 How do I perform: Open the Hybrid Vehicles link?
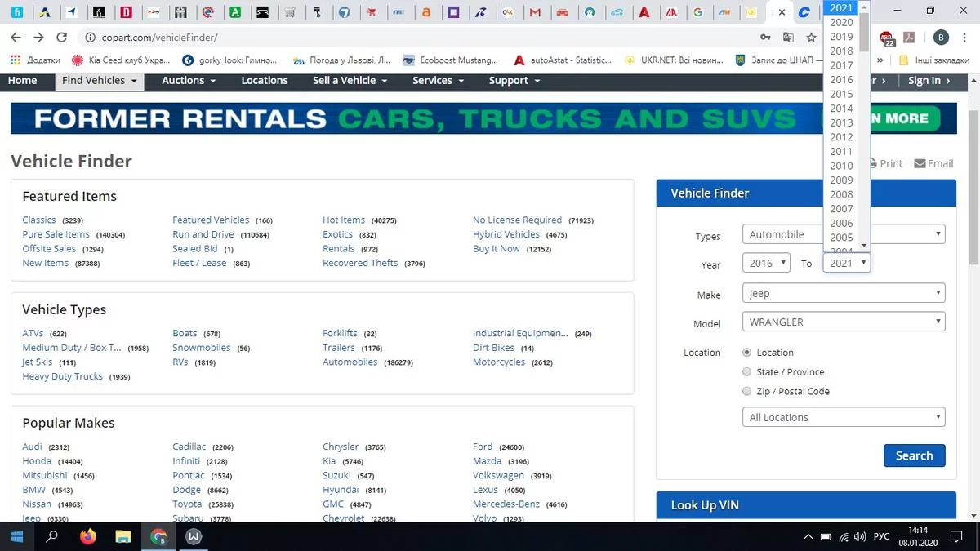coord(506,234)
